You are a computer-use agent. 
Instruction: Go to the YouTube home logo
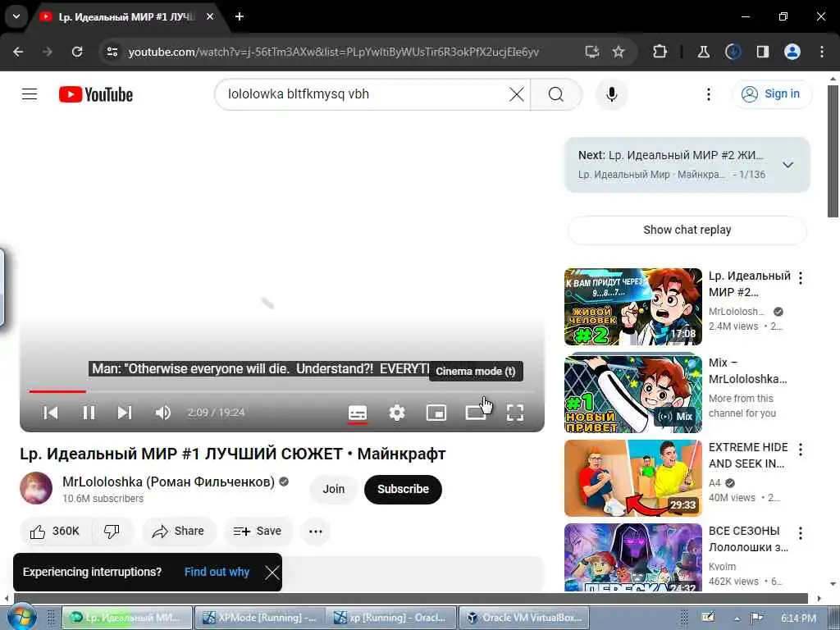[x=96, y=94]
